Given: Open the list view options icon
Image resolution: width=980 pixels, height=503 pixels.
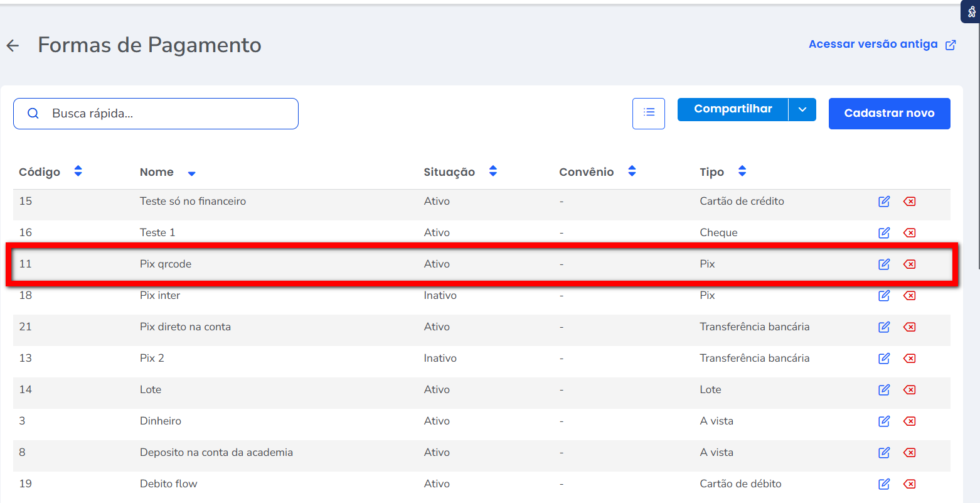Looking at the screenshot, I should (x=649, y=113).
